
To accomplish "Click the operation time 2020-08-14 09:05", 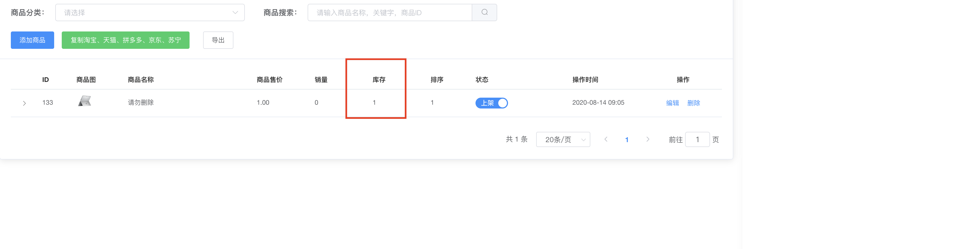I will coord(598,103).
